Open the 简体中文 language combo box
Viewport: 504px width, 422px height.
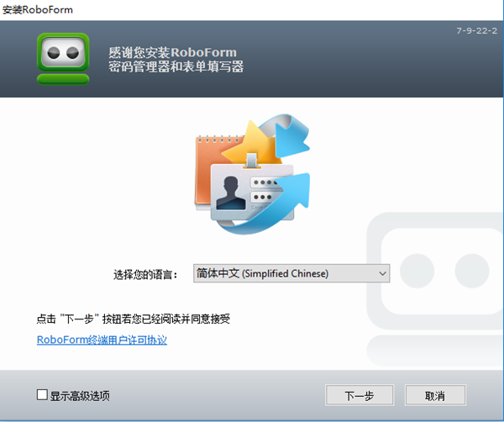click(286, 273)
